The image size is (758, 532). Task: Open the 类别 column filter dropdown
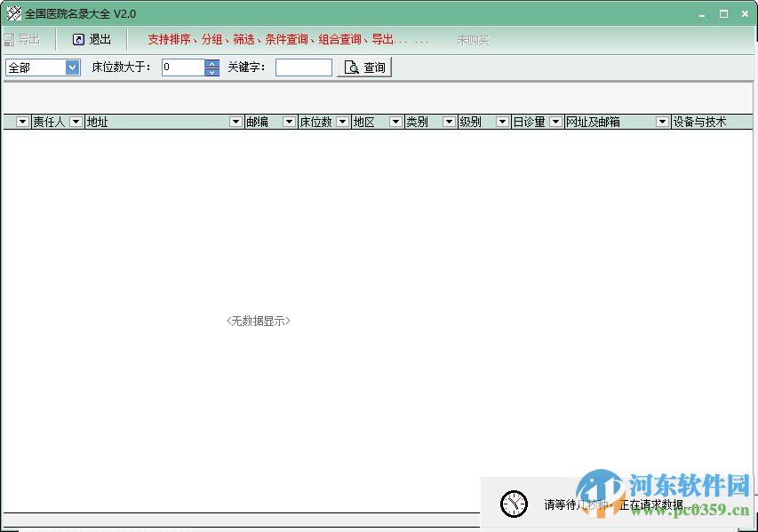tap(449, 122)
